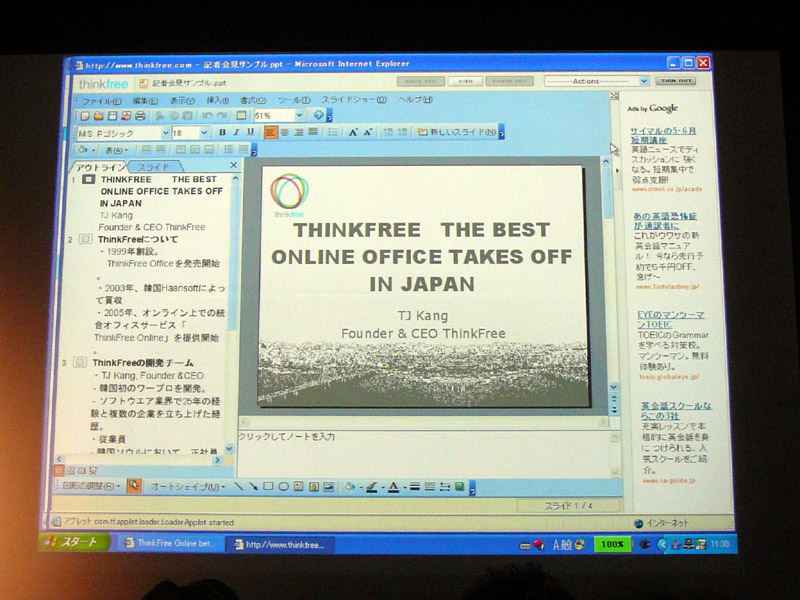Select the Arrow drawing tool
The height and width of the screenshot is (600, 800).
coord(253,486)
